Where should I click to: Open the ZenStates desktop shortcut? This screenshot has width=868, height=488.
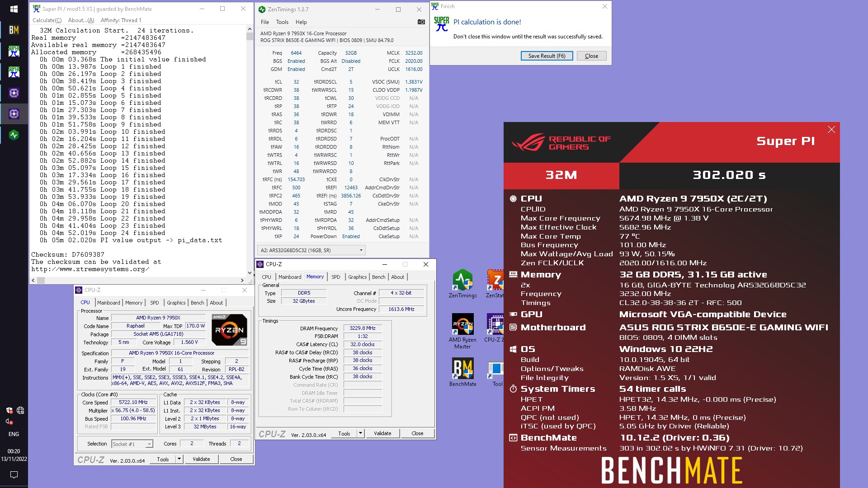tap(495, 284)
